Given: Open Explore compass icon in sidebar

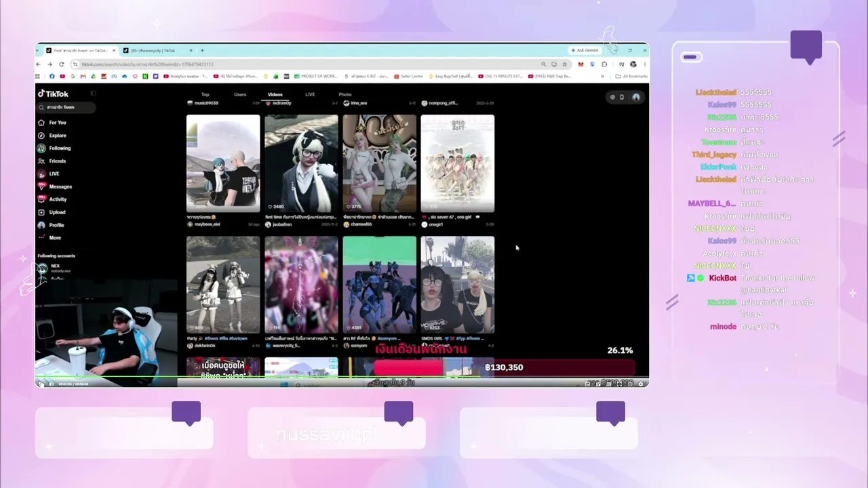Looking at the screenshot, I should coord(41,136).
